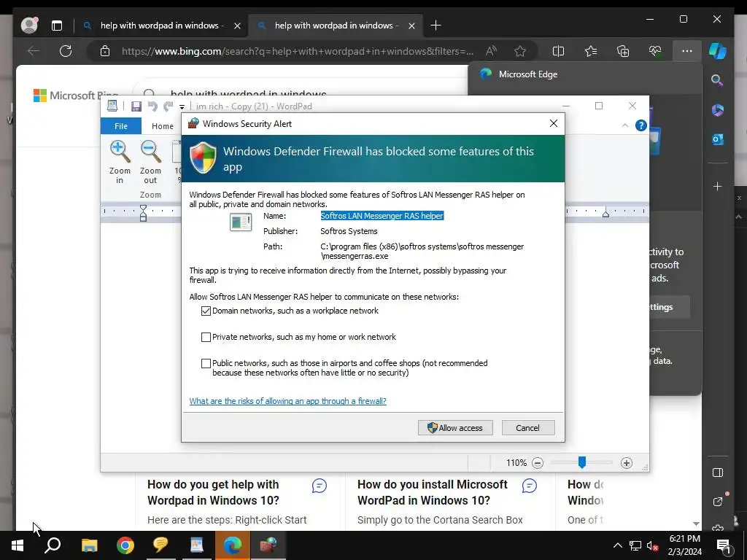Close the Windows Security Alert dialog
This screenshot has width=747, height=560.
click(x=553, y=124)
